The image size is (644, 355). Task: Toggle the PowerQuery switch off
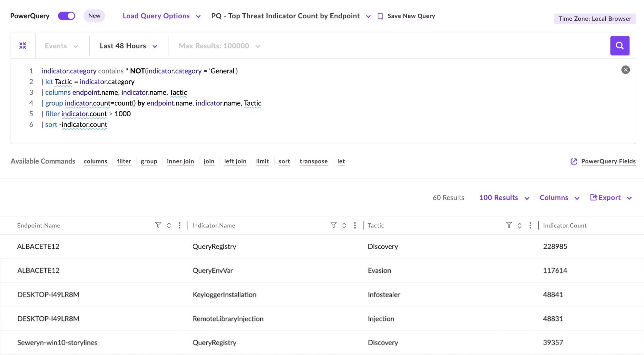pyautogui.click(x=66, y=16)
